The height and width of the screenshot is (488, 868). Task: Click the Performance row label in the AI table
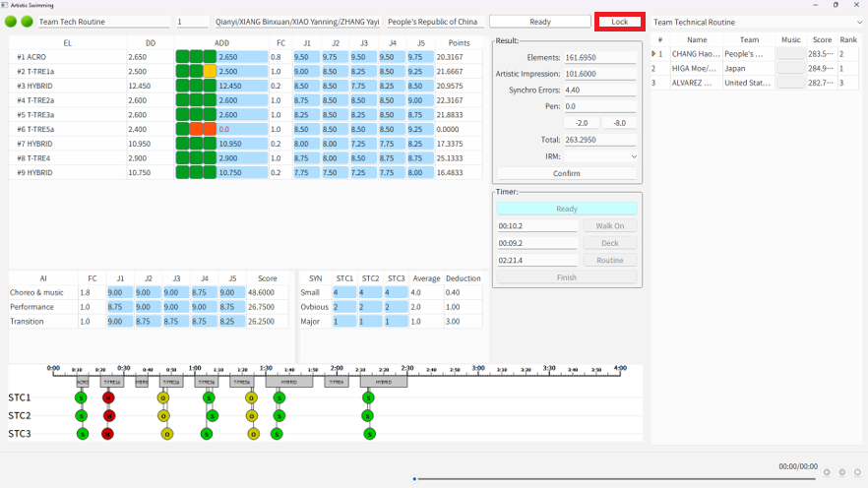click(x=31, y=307)
